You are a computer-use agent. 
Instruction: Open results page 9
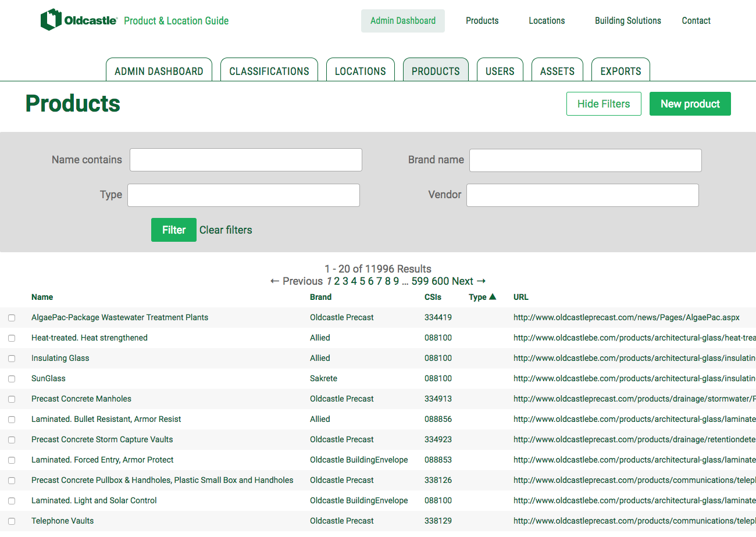coord(396,281)
